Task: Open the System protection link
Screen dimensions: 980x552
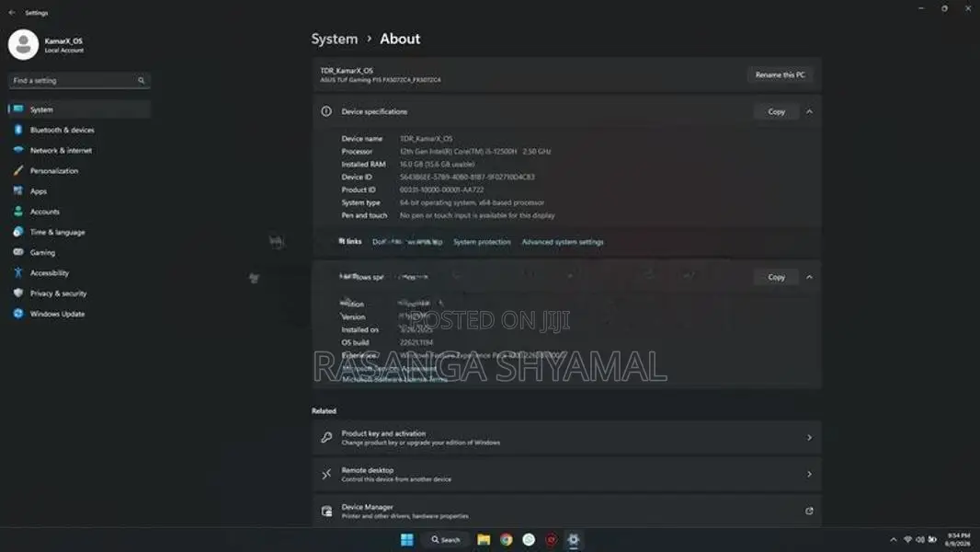Action: [482, 242]
